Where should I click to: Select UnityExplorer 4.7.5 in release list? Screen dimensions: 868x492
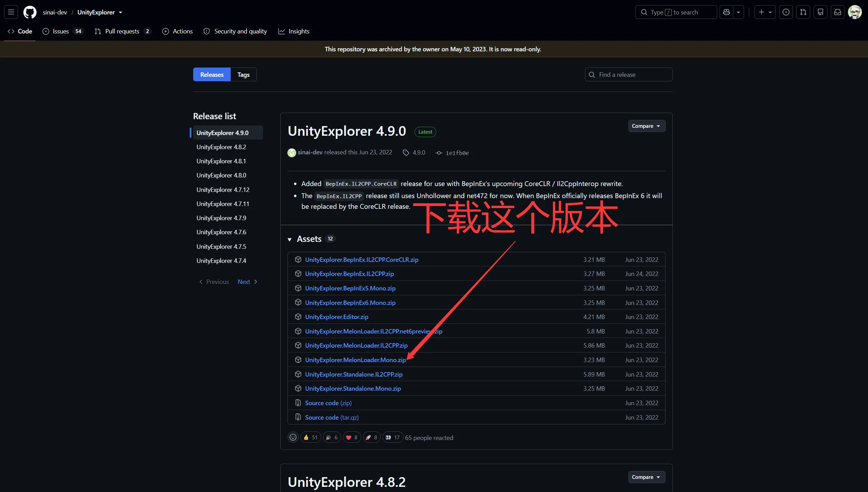pos(228,247)
